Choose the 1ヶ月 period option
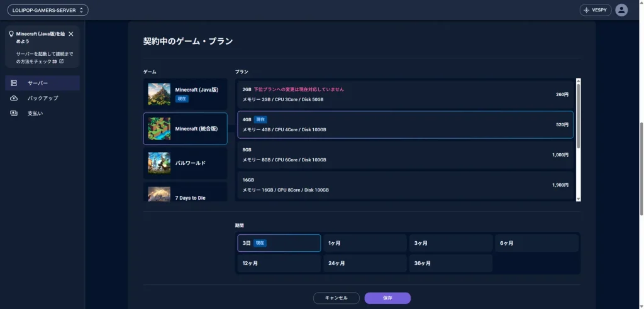644x309 pixels. pos(365,243)
